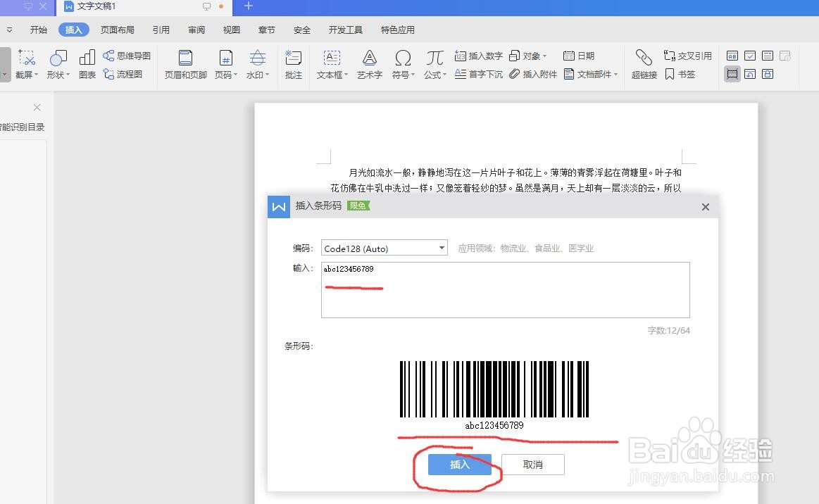This screenshot has height=504, width=819.
Task: Open the 引用 tab
Action: coord(161,30)
